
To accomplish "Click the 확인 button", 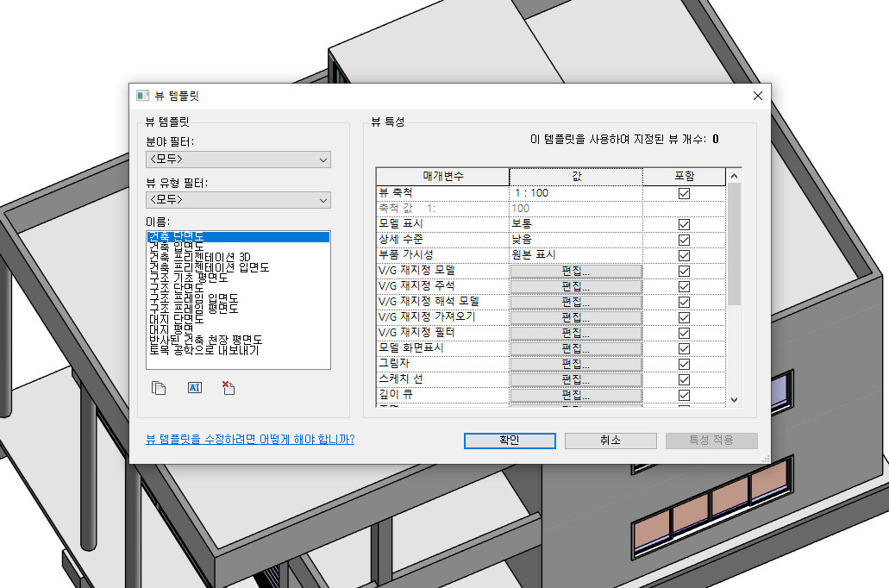I will (x=510, y=441).
